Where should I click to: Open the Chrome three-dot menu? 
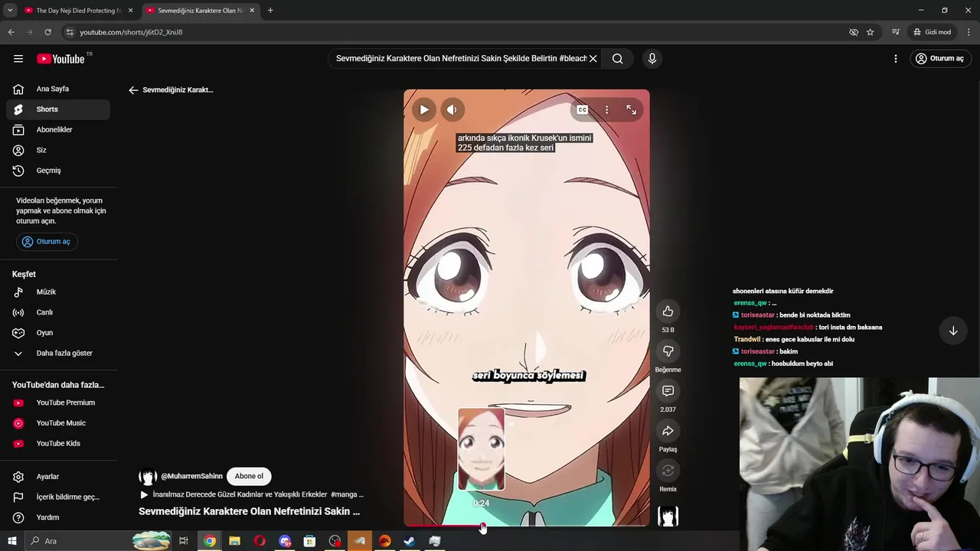pos(969,32)
